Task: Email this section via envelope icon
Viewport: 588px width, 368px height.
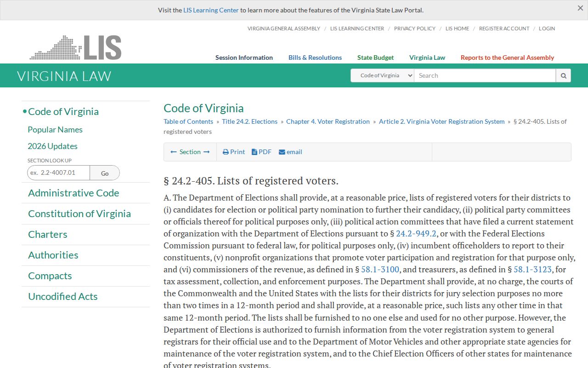Action: [x=290, y=152]
